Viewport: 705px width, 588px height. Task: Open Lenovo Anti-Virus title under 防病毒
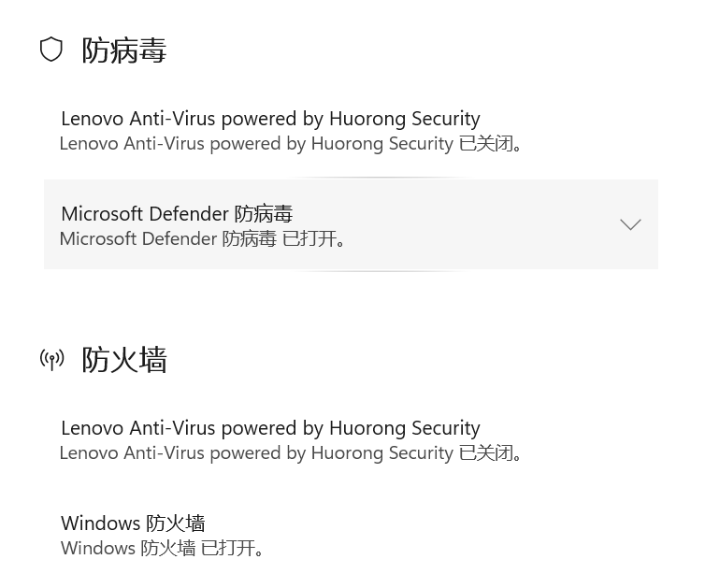[x=270, y=119]
